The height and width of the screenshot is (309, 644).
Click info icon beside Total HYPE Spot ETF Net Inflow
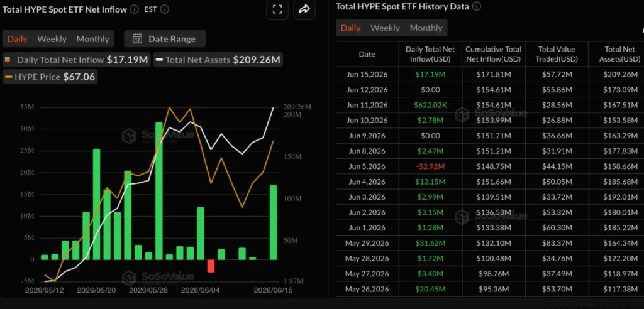[135, 9]
